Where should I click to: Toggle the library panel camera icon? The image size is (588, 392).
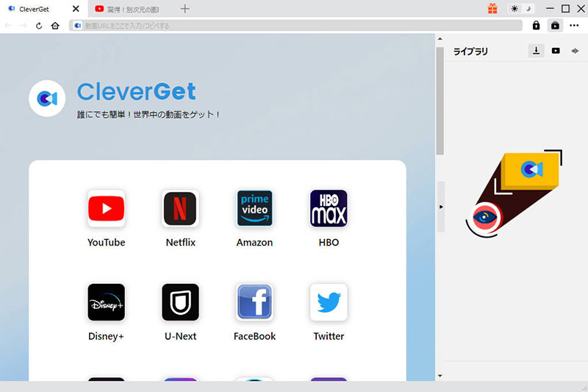point(555,26)
